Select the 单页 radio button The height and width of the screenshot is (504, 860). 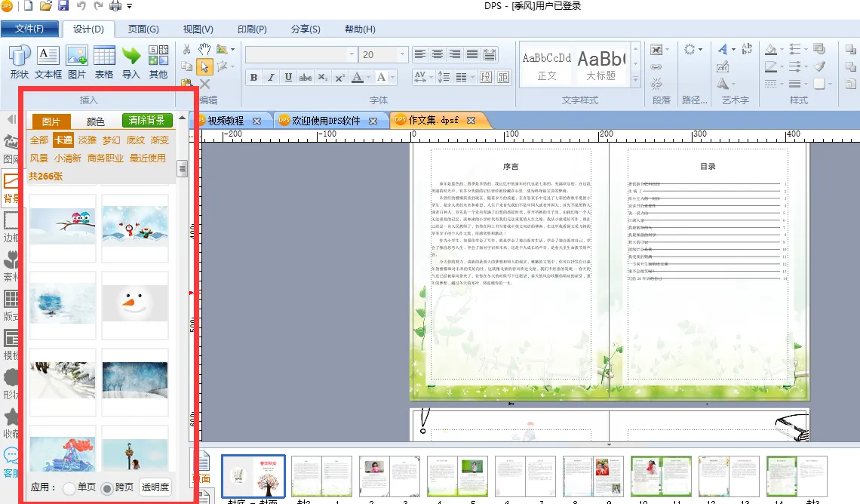tap(69, 488)
